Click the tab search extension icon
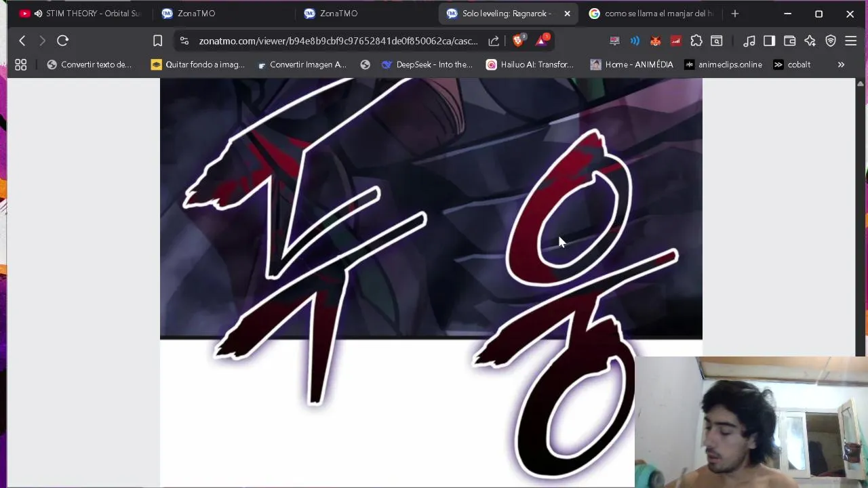This screenshot has height=488, width=868. click(716, 41)
